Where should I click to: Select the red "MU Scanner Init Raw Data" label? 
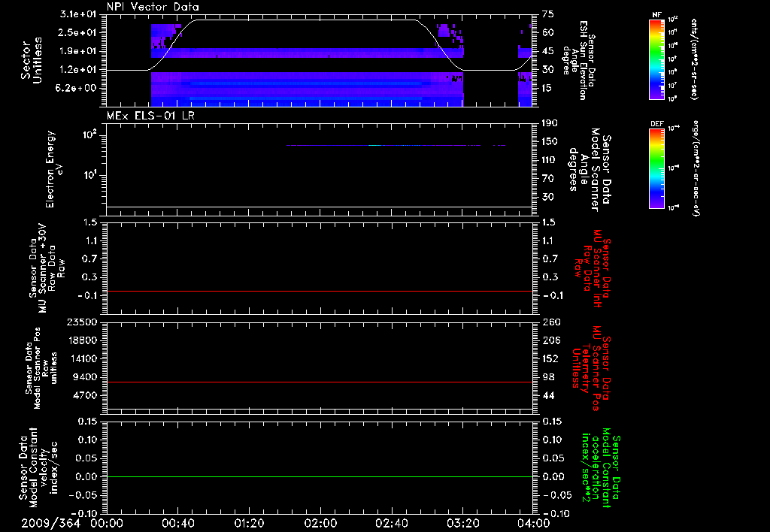tap(593, 268)
